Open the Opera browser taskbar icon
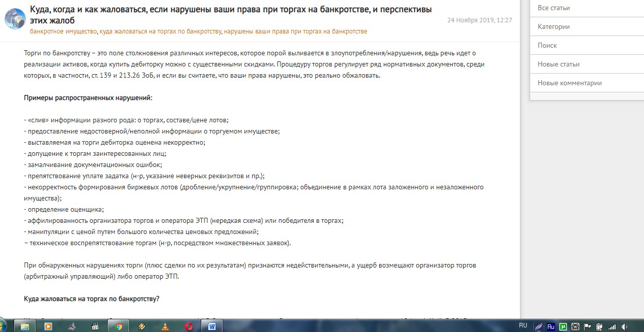 189,326
